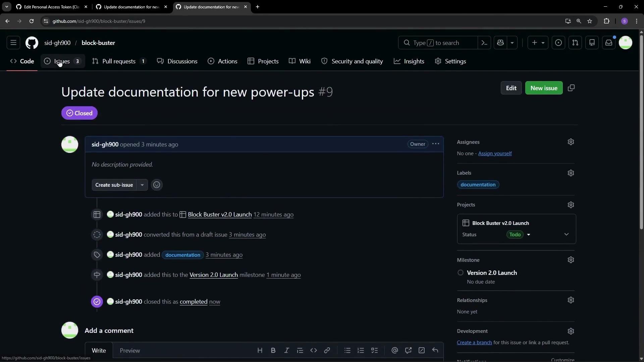Switch to the Code tab
The width and height of the screenshot is (644, 362).
point(22,61)
